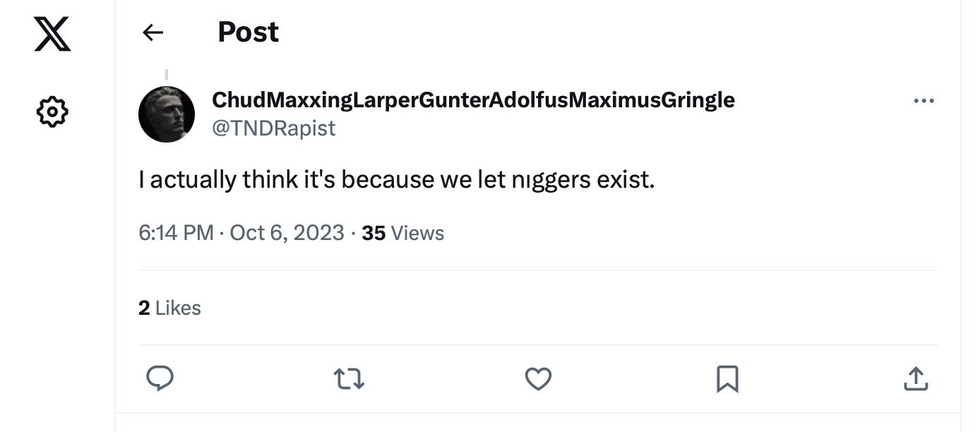Viewport: 980px width, 432px height.
Task: Bookmark this post
Action: click(x=727, y=379)
